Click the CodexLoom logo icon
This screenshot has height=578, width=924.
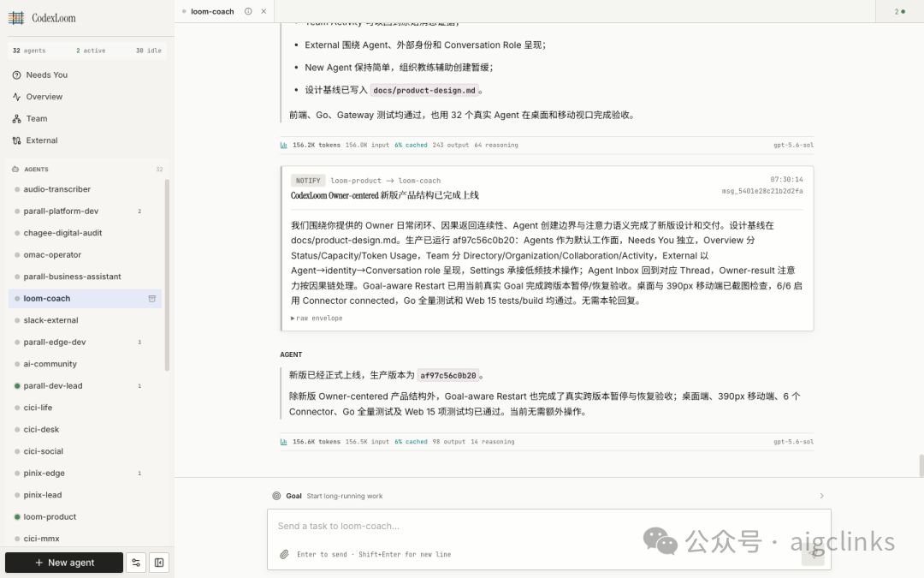pyautogui.click(x=16, y=18)
